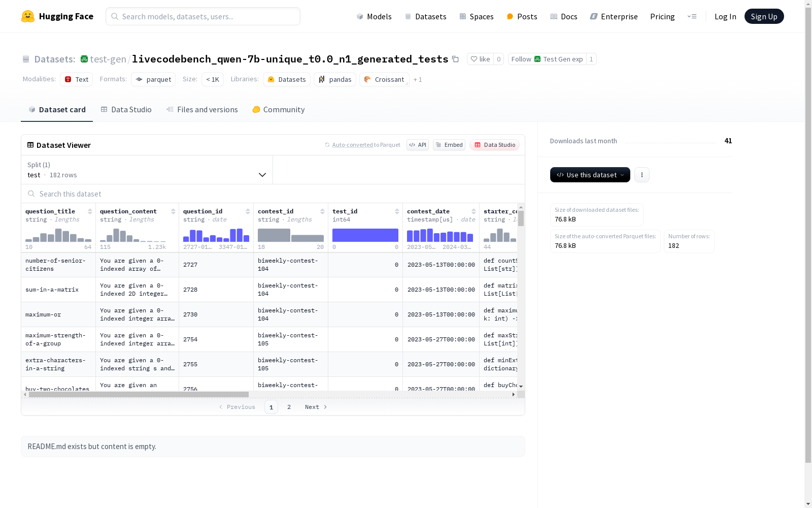Viewport: 812px width, 508px height.
Task: Click the sum-in-a-matrix cell
Action: point(58,290)
